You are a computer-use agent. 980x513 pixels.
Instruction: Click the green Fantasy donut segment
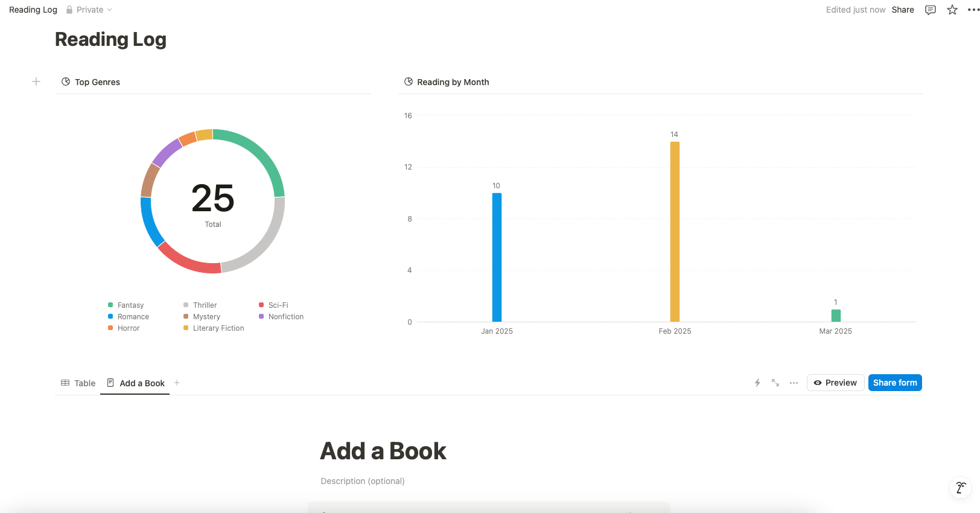coord(260,155)
